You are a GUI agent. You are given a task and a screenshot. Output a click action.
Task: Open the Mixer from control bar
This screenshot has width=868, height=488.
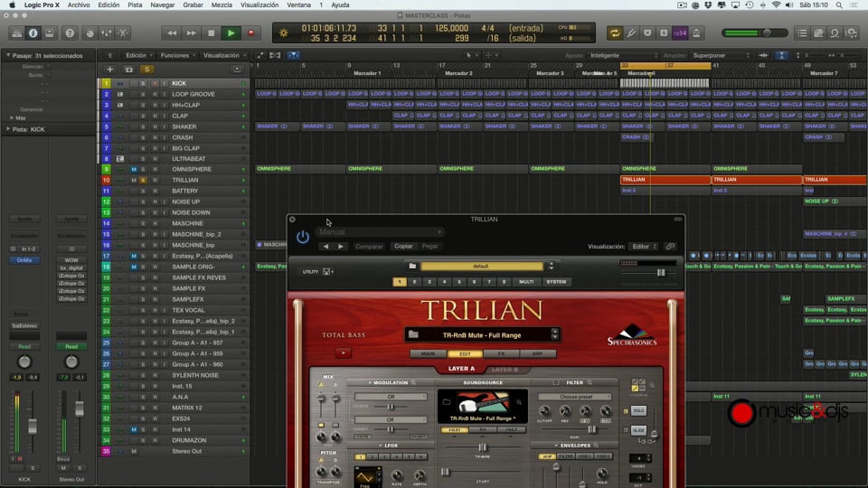coord(107,33)
